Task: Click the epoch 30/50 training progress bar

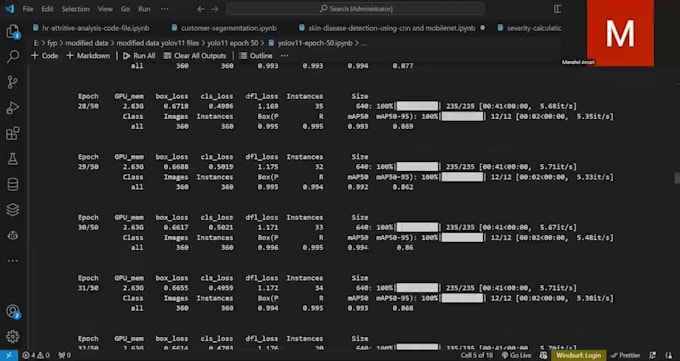Action: tap(417, 227)
